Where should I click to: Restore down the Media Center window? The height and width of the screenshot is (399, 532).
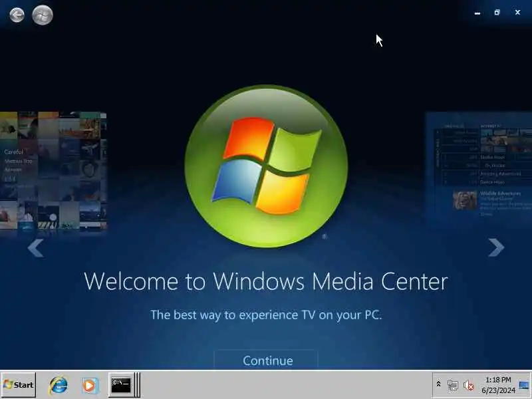pos(497,13)
